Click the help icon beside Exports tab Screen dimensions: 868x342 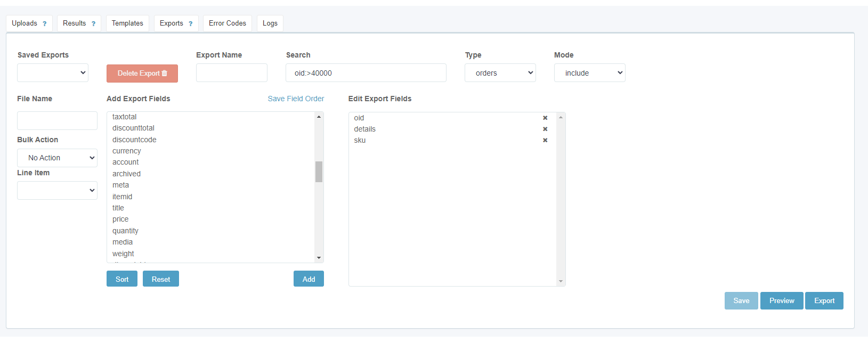[x=190, y=24]
